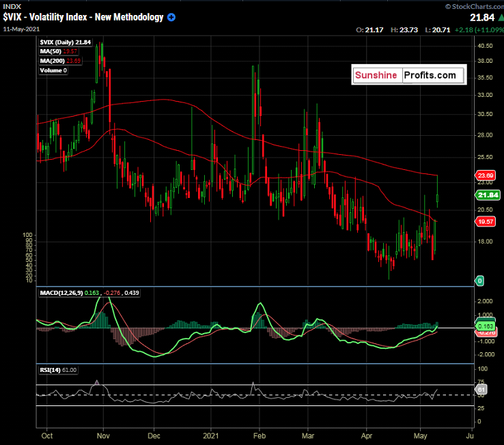Click the 28.00 price axis label
This screenshot has height=445, width=504.
(485, 135)
